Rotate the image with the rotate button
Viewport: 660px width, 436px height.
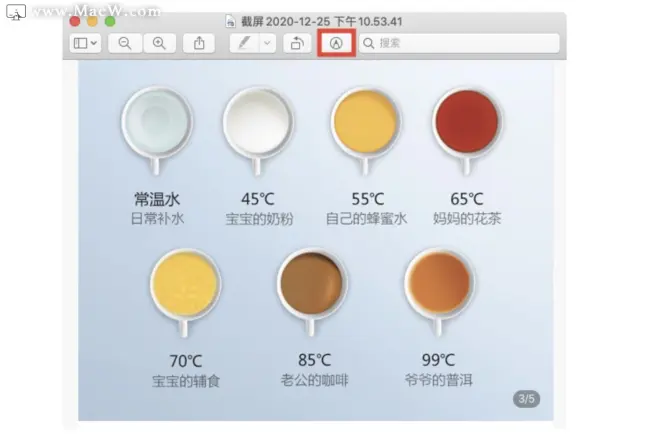click(x=297, y=43)
